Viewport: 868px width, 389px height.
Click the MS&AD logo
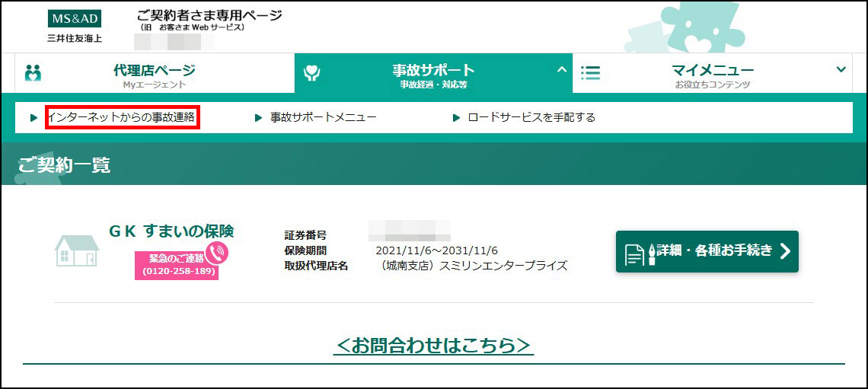click(75, 19)
